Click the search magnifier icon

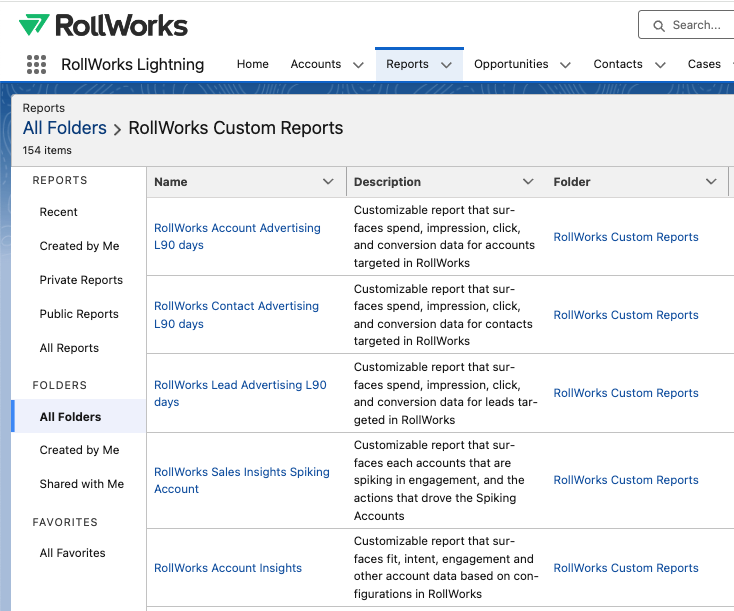coord(658,26)
